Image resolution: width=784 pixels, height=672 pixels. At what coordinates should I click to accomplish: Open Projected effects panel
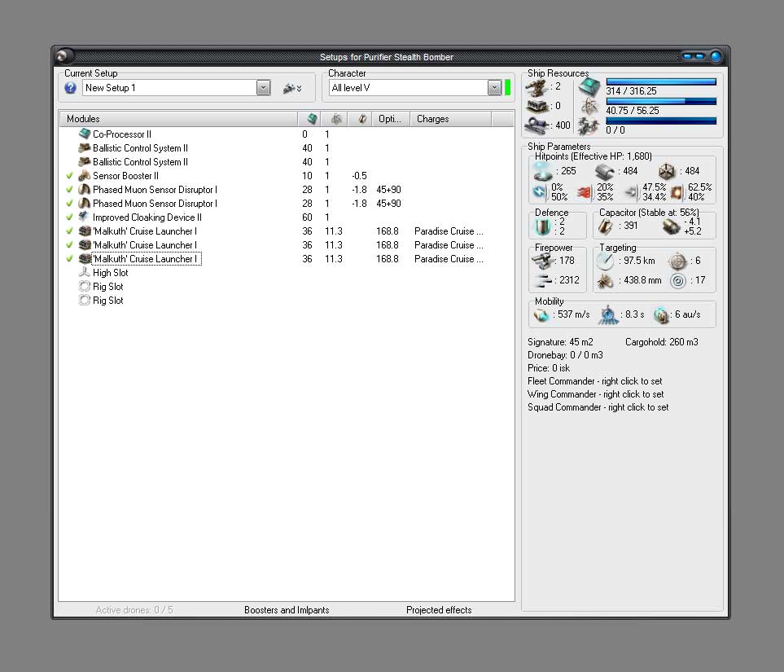pyautogui.click(x=439, y=610)
